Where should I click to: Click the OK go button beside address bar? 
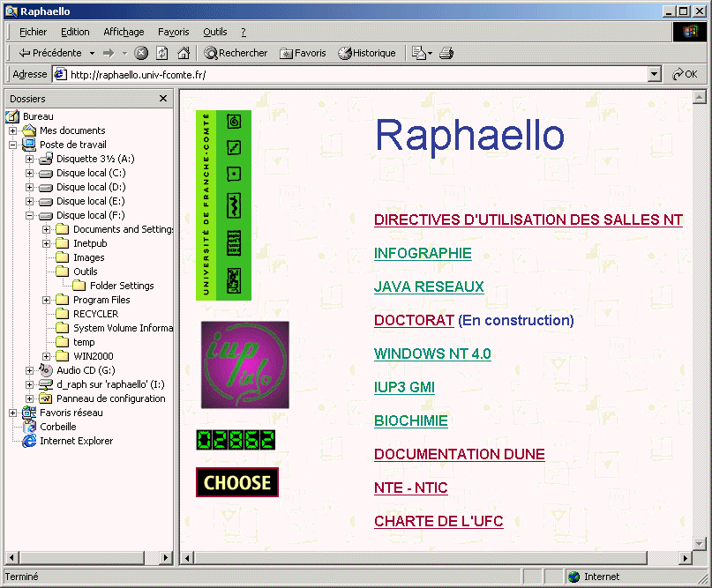coord(685,75)
